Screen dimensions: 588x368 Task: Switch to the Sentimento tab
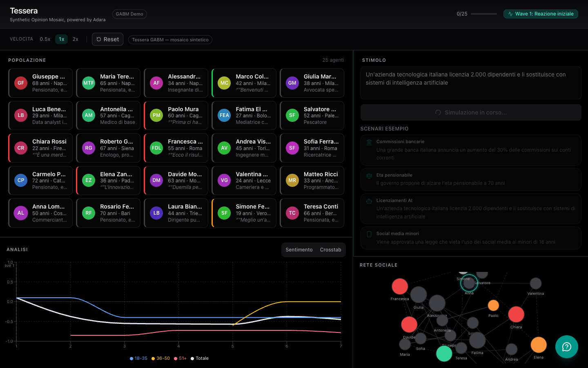[x=299, y=250]
